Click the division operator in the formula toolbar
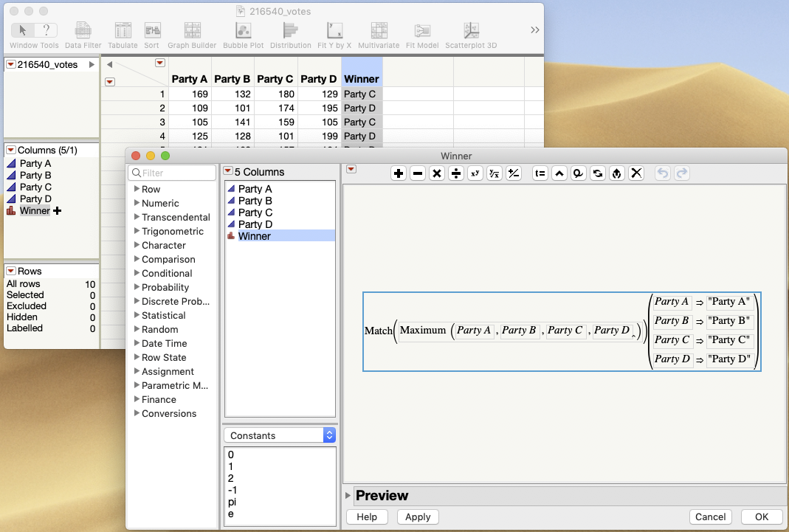This screenshot has height=532, width=789. point(456,173)
